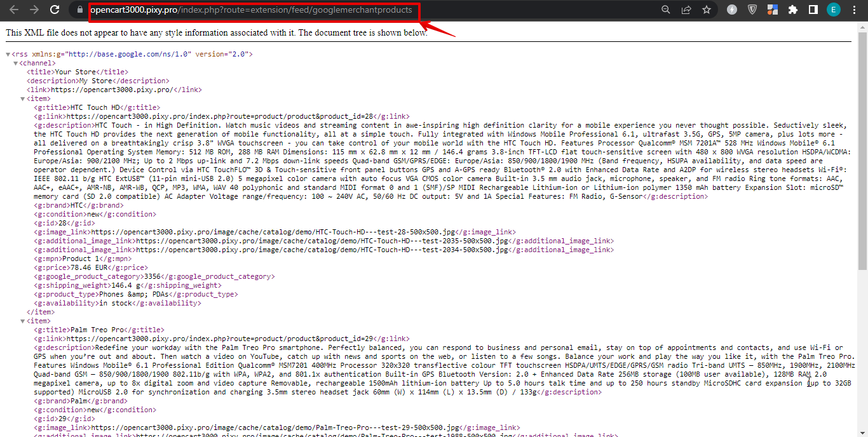
Task: Click the scrollbar up arrow
Action: [862, 26]
